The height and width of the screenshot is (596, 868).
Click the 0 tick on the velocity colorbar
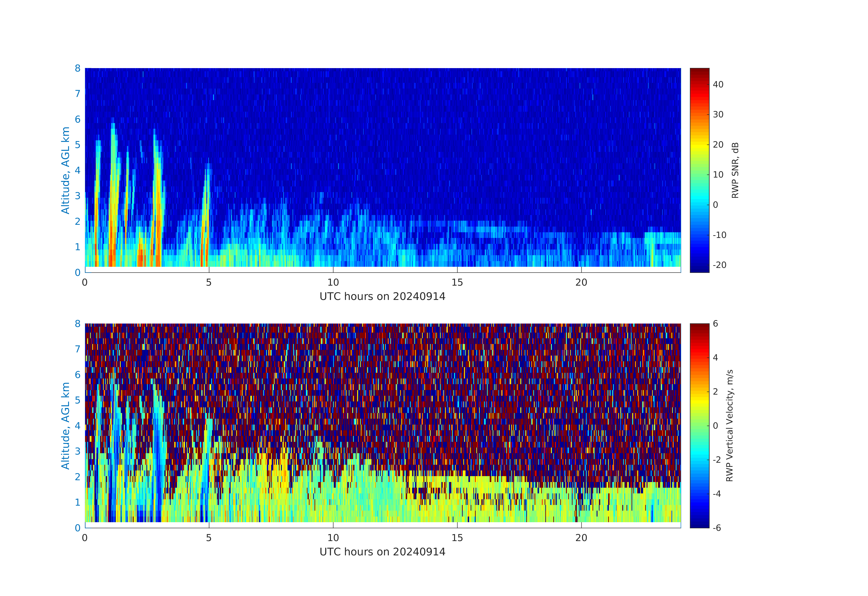(x=715, y=426)
